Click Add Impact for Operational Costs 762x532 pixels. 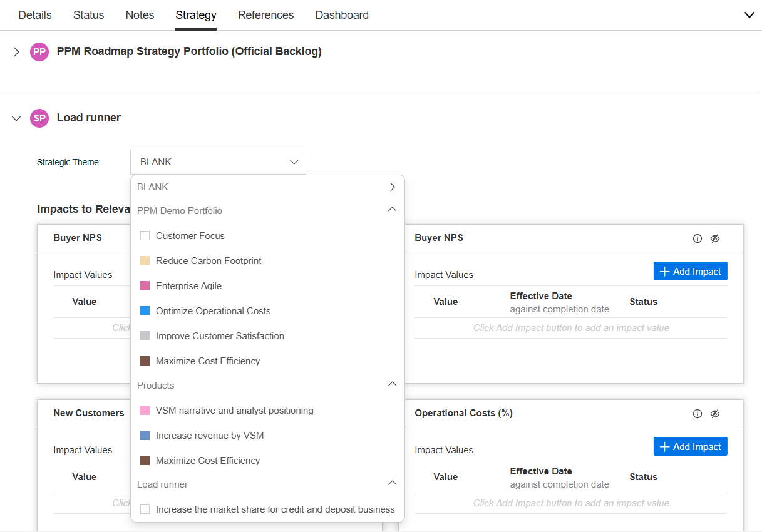(x=690, y=446)
